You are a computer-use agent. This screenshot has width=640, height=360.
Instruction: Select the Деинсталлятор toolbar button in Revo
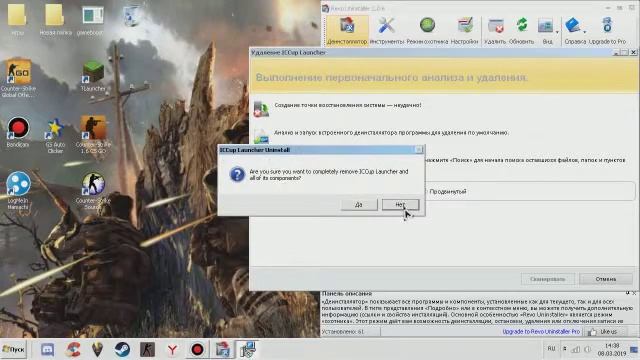(x=347, y=31)
